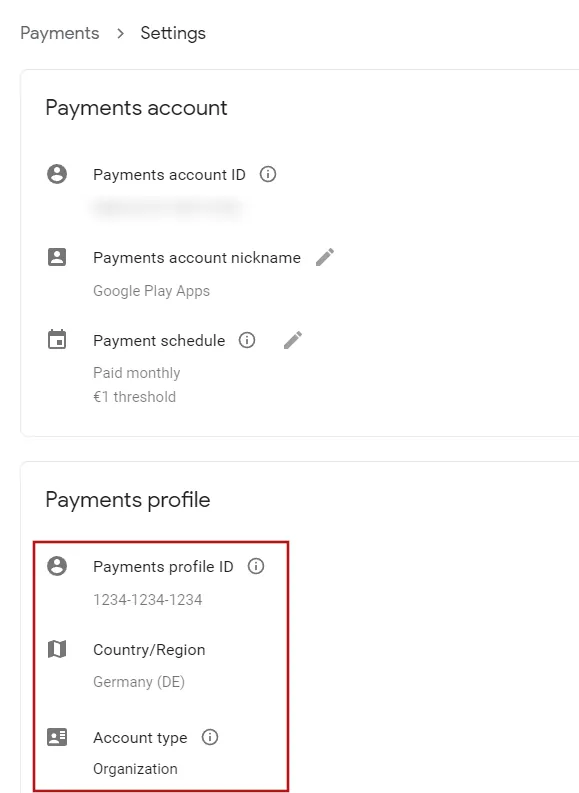This screenshot has height=793, width=579.
Task: Click the Payments profile ID person icon
Action: pyautogui.click(x=57, y=566)
